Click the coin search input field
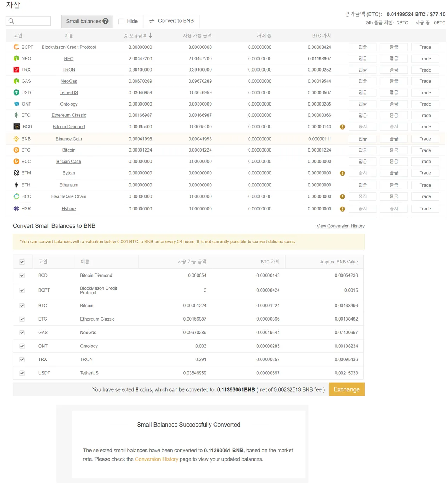This screenshot has height=495, width=448. coord(28,21)
